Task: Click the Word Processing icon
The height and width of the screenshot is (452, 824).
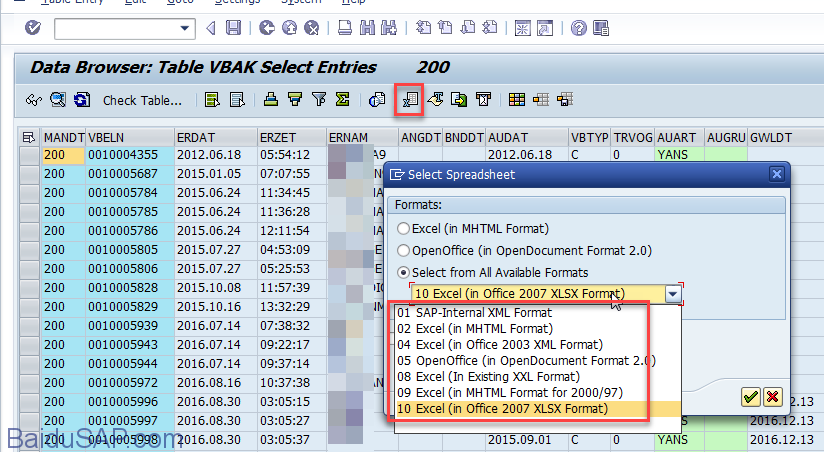Action: [435, 99]
